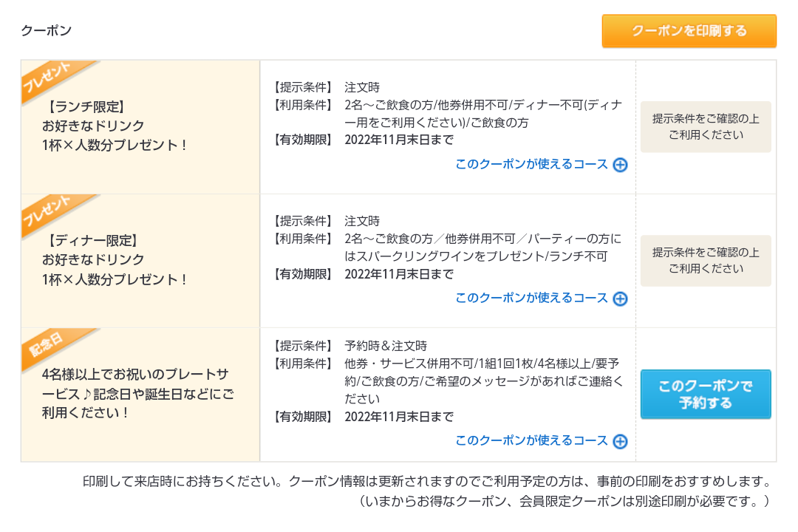Select the 【ディナー限定】 coupon title

[x=91, y=240]
